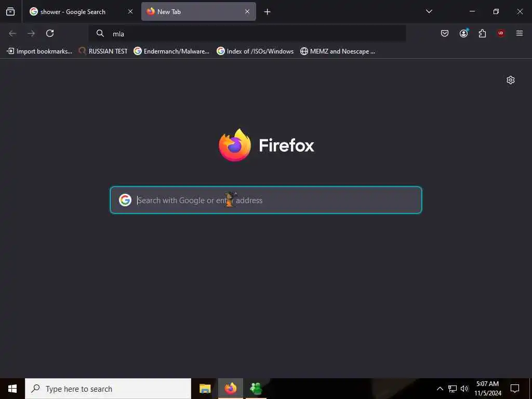Close the Firefox window
The image size is (532, 399).
click(520, 11)
